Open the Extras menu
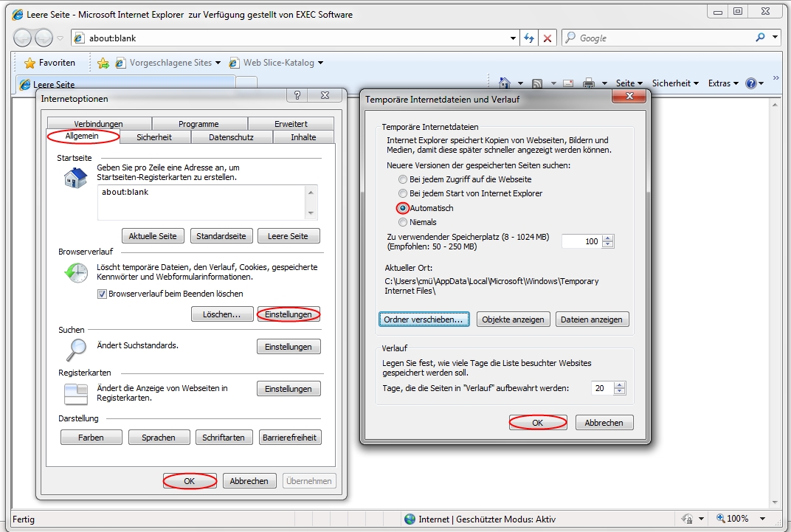Image resolution: width=791 pixels, height=532 pixels. (x=723, y=83)
